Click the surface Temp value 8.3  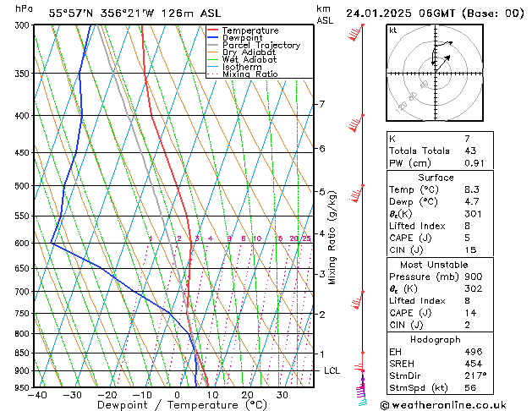[x=472, y=189]
